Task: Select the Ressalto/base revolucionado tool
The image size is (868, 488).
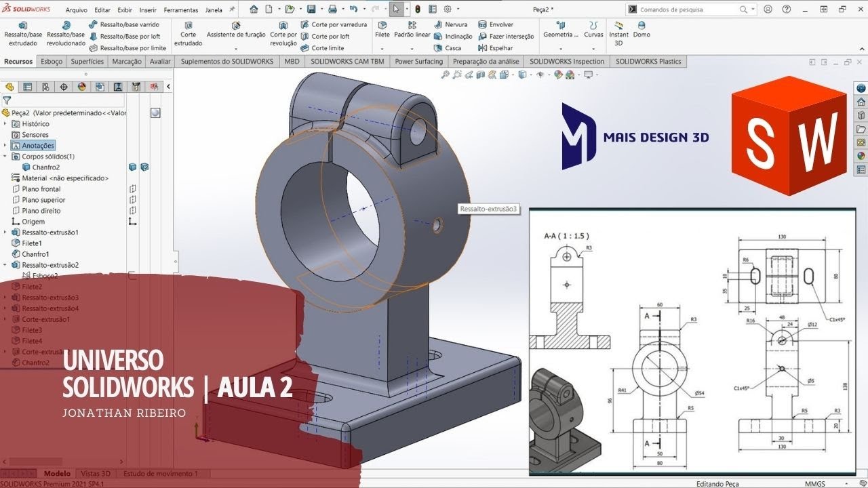Action: point(66,33)
